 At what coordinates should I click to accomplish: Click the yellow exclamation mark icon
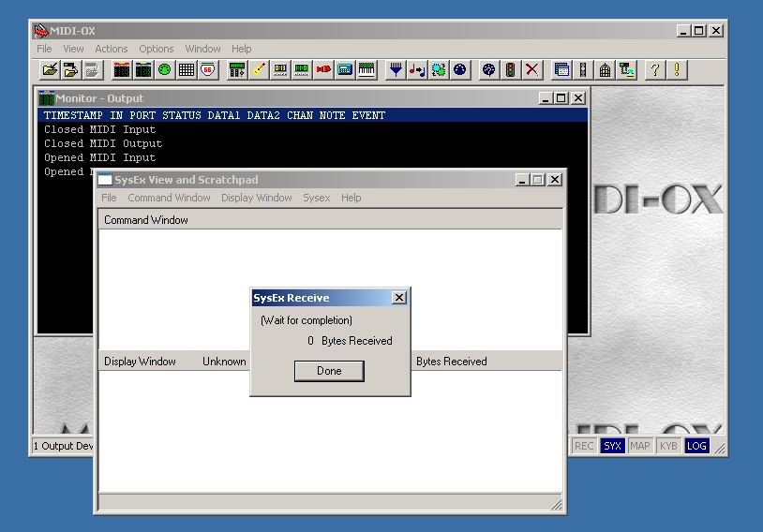coord(677,70)
